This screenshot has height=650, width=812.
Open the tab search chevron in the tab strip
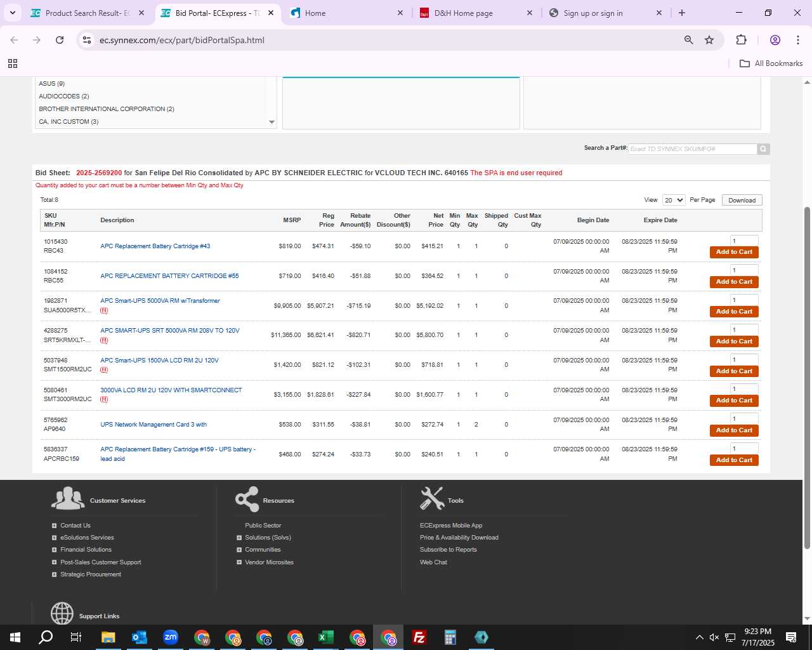[x=12, y=13]
